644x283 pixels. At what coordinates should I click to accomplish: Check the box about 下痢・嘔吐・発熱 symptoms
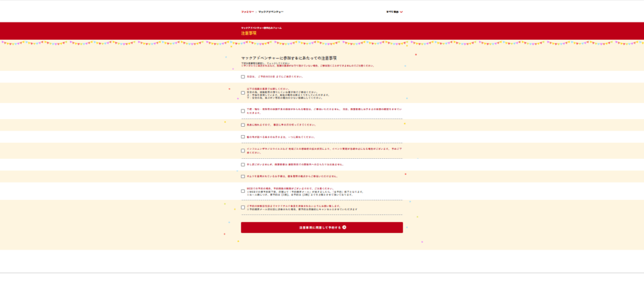tap(243, 111)
